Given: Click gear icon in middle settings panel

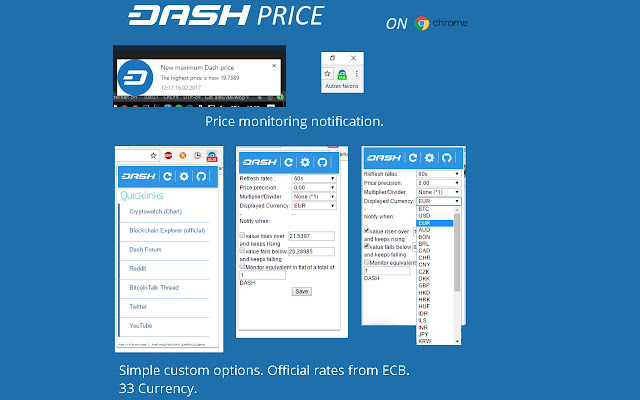Looking at the screenshot, I should pyautogui.click(x=305, y=162).
